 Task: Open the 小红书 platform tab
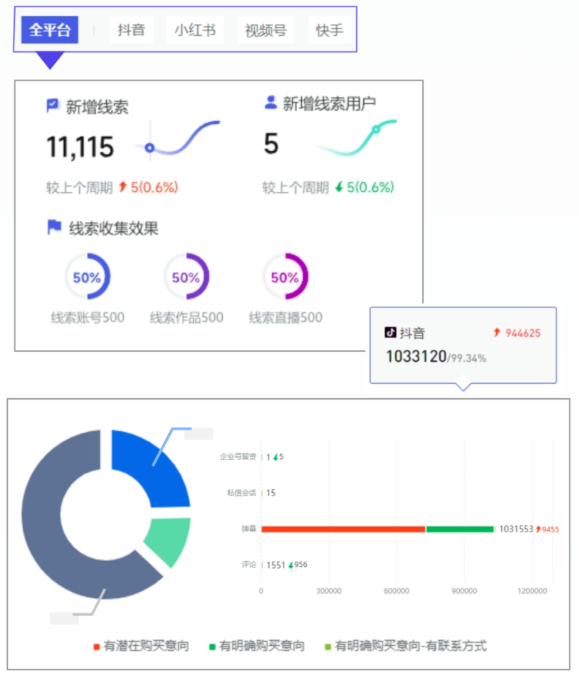tap(195, 30)
